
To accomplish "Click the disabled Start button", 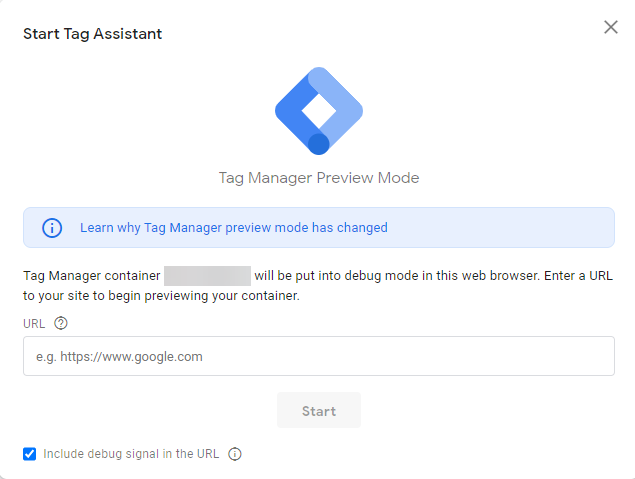I will (319, 410).
